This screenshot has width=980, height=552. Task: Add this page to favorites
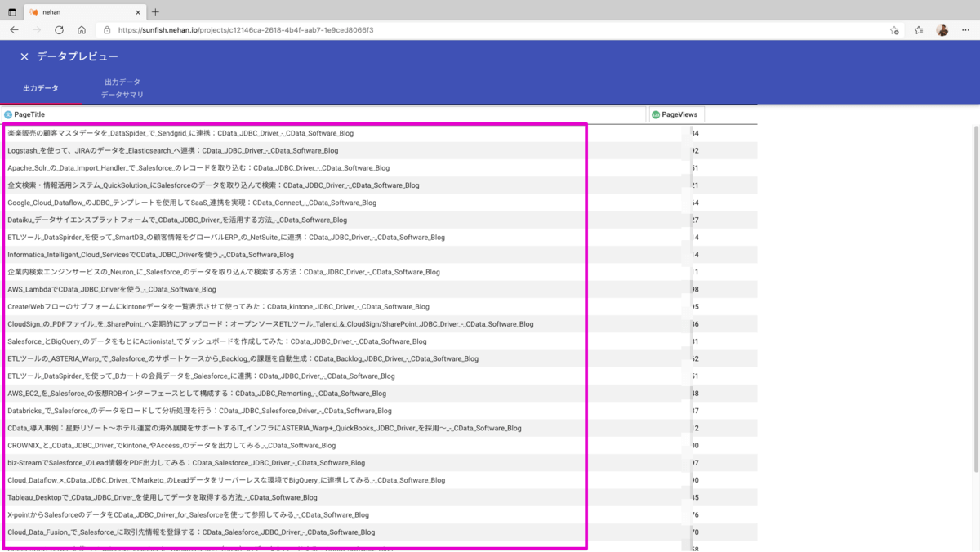click(894, 30)
